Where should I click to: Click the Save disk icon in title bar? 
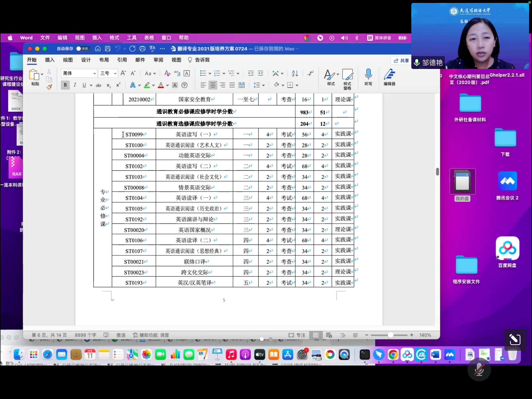tap(108, 49)
